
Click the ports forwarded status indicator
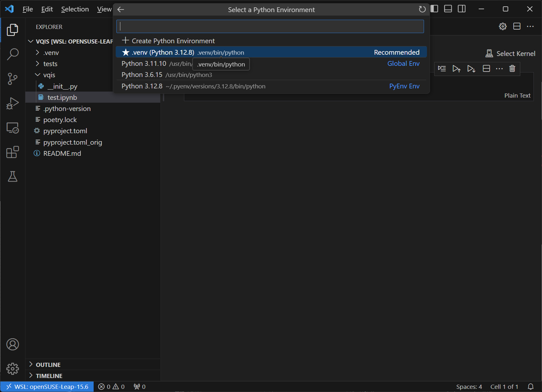tap(139, 387)
